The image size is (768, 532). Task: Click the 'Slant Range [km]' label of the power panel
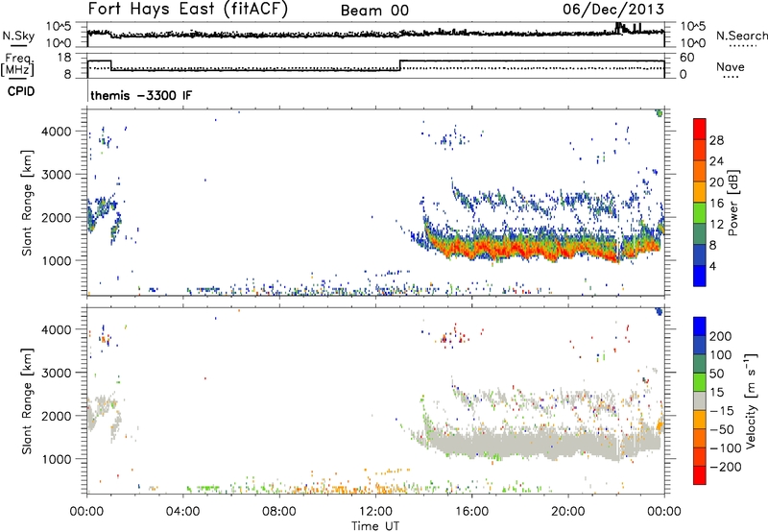[27, 203]
